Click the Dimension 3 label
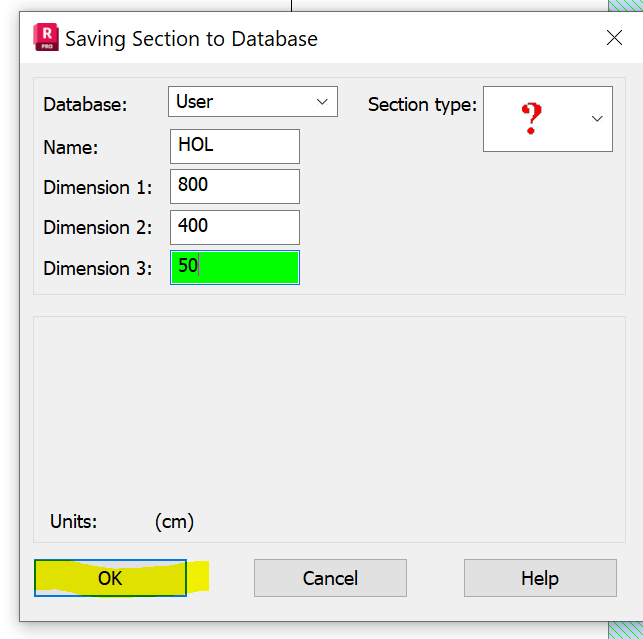 coord(98,268)
